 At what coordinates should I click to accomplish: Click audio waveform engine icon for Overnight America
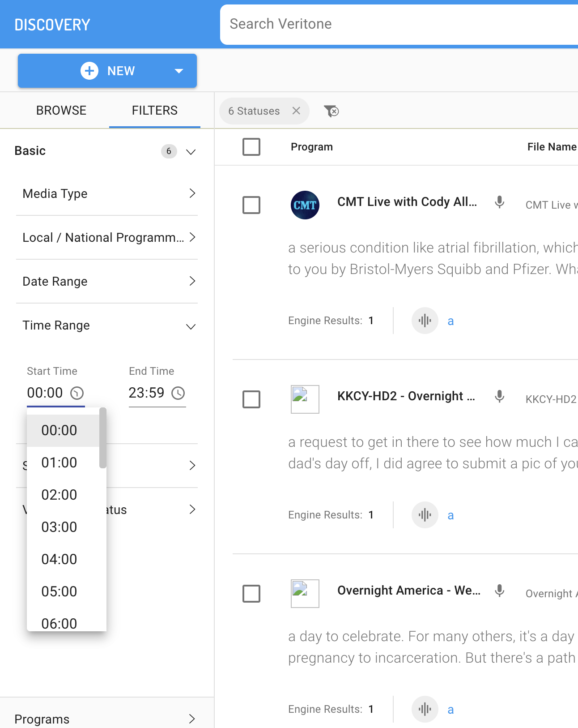[x=425, y=709]
